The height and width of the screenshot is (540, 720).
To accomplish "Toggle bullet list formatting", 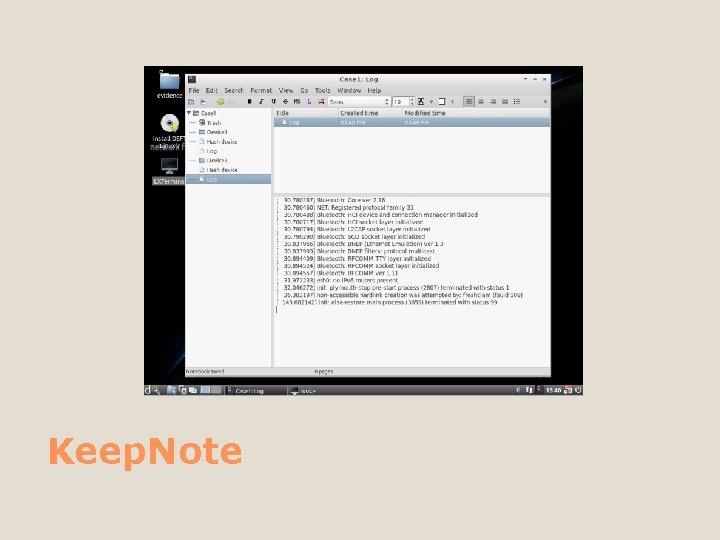I will (517, 101).
